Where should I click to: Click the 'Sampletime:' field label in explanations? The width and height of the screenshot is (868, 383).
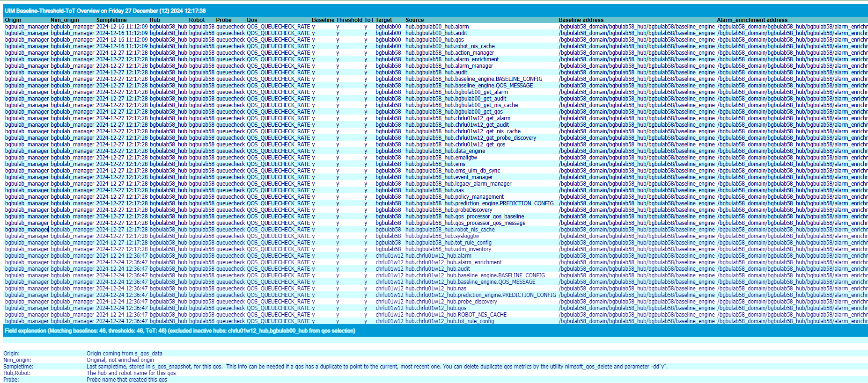point(18,367)
